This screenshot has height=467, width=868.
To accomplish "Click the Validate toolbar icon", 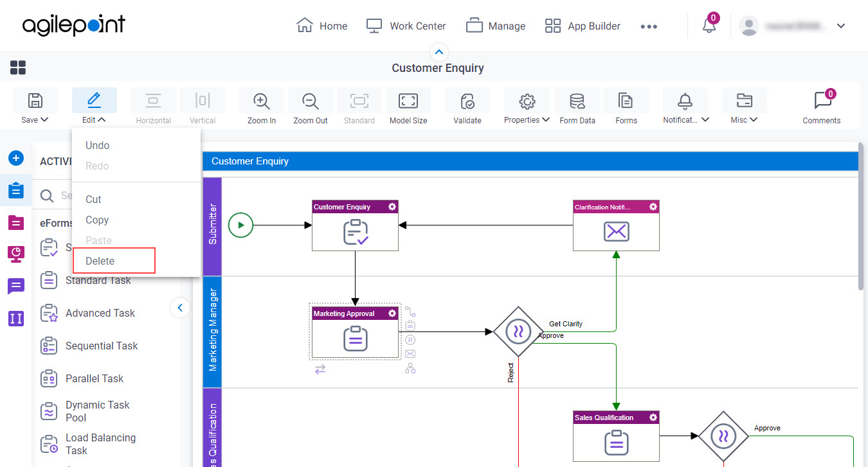I will pyautogui.click(x=467, y=101).
